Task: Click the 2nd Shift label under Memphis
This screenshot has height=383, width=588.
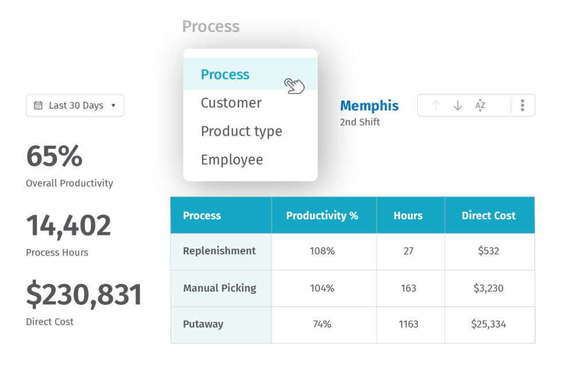Action: (361, 122)
